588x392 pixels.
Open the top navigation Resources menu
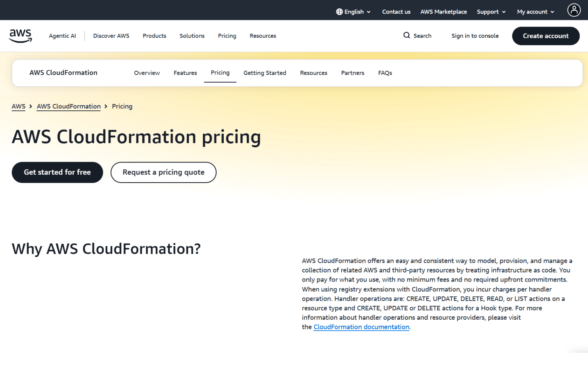tap(263, 36)
